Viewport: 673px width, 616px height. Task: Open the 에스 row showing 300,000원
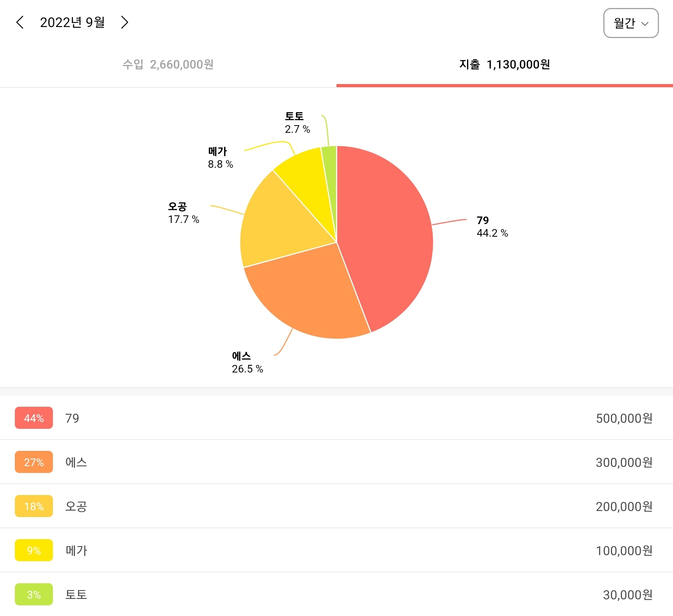click(336, 462)
